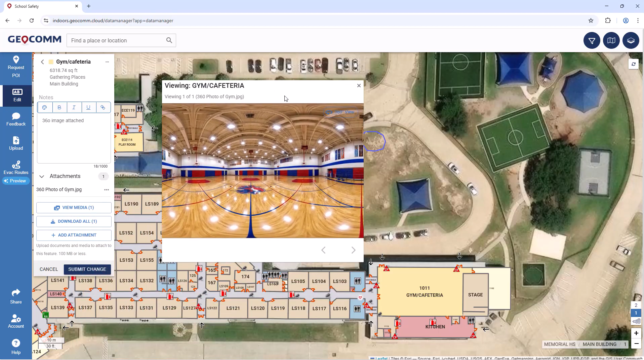Viewport: 644px width, 360px height.
Task: Click the gym panorama photo
Action: pyautogui.click(x=263, y=171)
